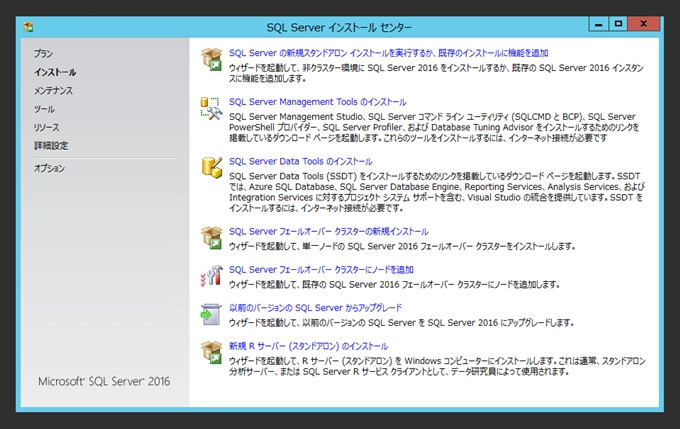The height and width of the screenshot is (429, 680).
Task: Open SQL Server Management Tools のインストール link
Action: click(x=317, y=102)
